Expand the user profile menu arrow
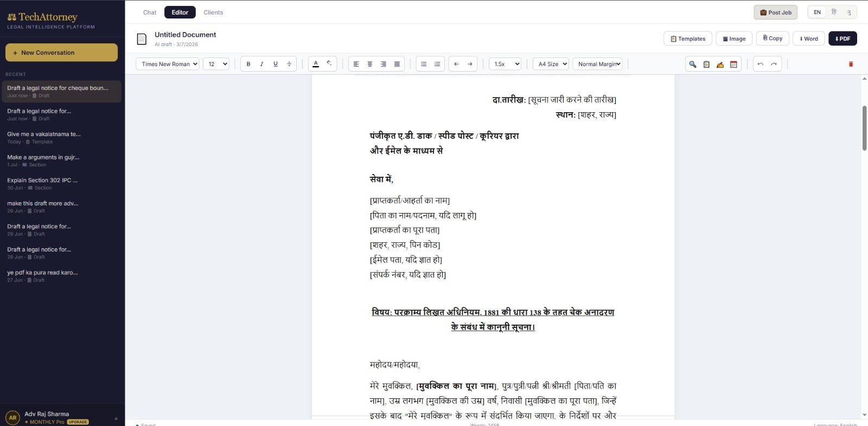Screen dimensions: 868x426 [x=116, y=418]
